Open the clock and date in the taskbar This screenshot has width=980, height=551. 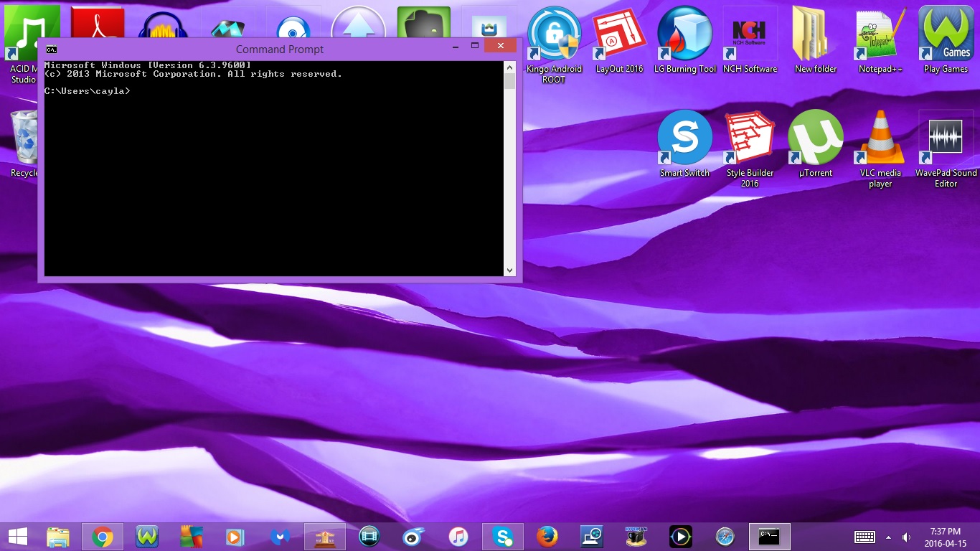(946, 537)
